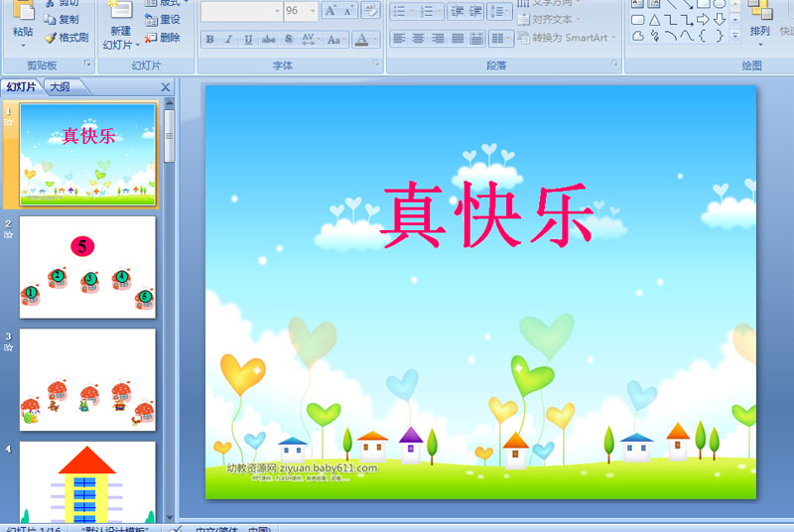Viewport: 794px width, 532px height.
Task: Toggle bold formatting
Action: click(210, 39)
